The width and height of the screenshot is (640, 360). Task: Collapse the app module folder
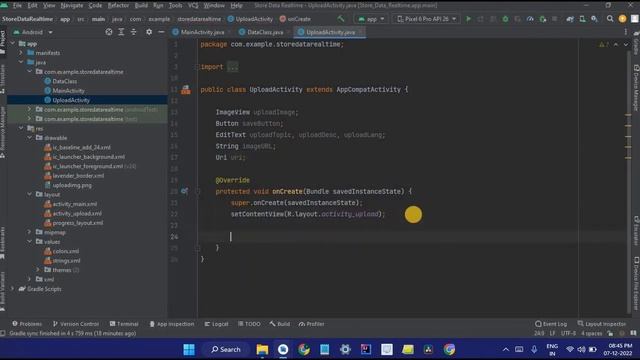(13, 43)
